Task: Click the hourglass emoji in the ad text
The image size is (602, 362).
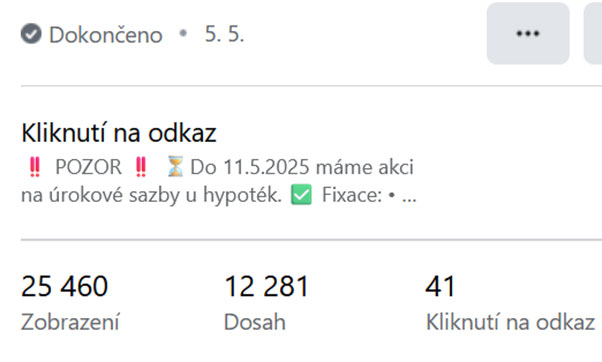Action: (175, 167)
